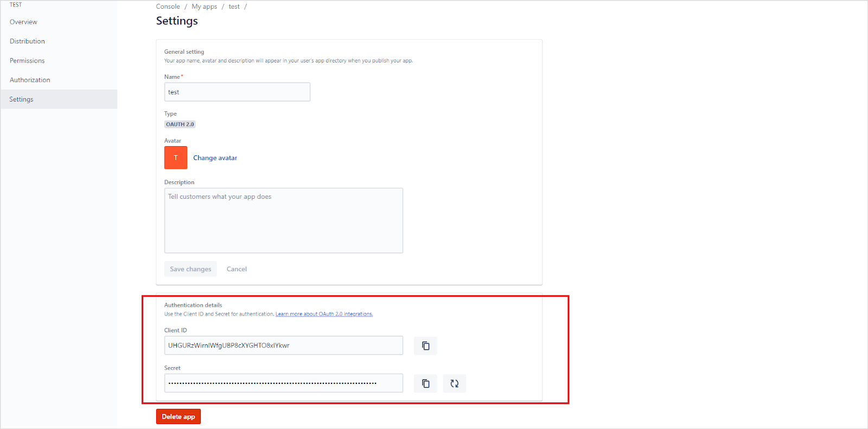This screenshot has height=429, width=868.
Task: Click into the Description text area
Action: pyautogui.click(x=283, y=220)
